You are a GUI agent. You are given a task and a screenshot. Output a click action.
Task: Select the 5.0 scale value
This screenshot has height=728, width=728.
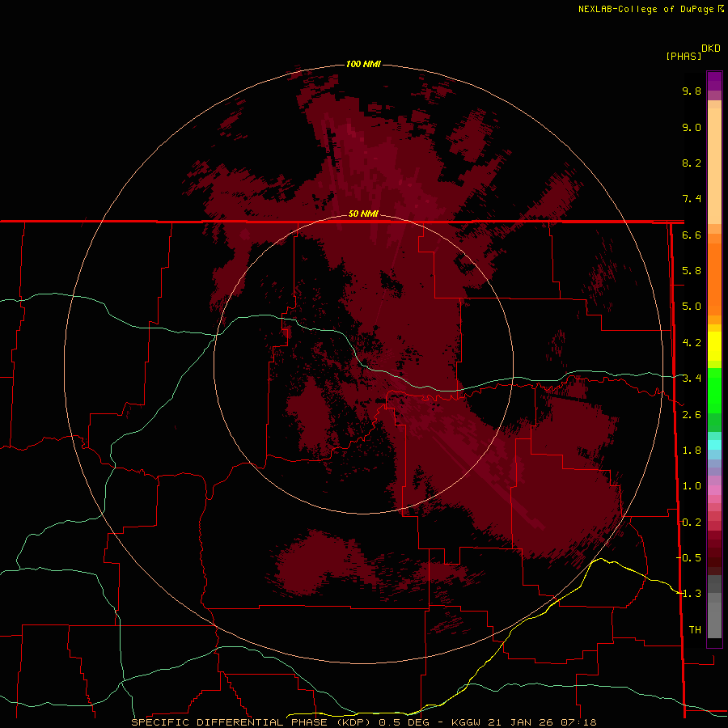[692, 307]
